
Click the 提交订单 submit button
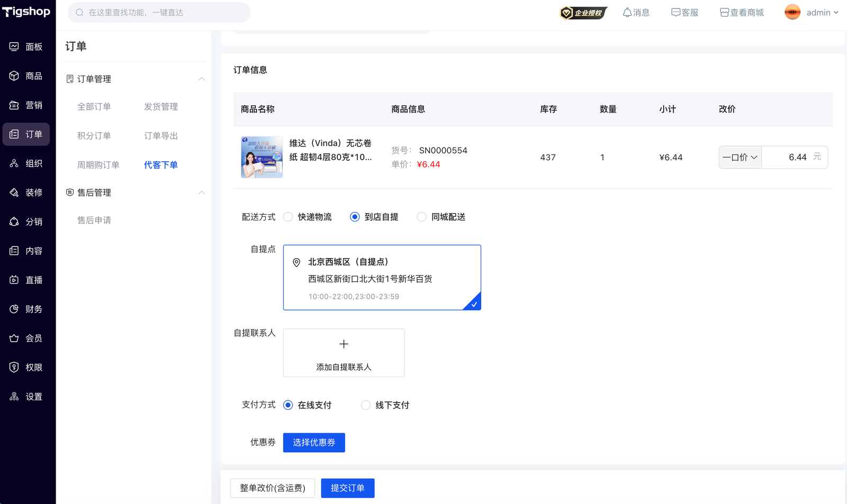pos(347,488)
